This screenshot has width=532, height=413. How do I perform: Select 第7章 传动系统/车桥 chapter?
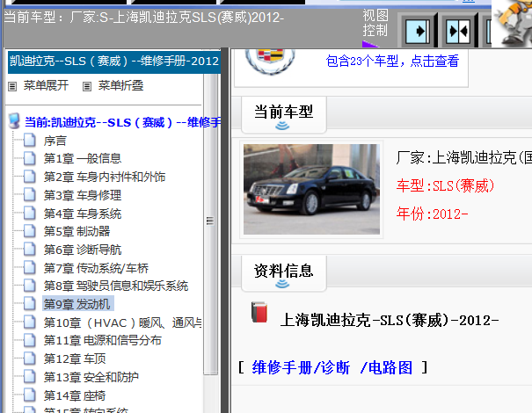[x=96, y=268]
